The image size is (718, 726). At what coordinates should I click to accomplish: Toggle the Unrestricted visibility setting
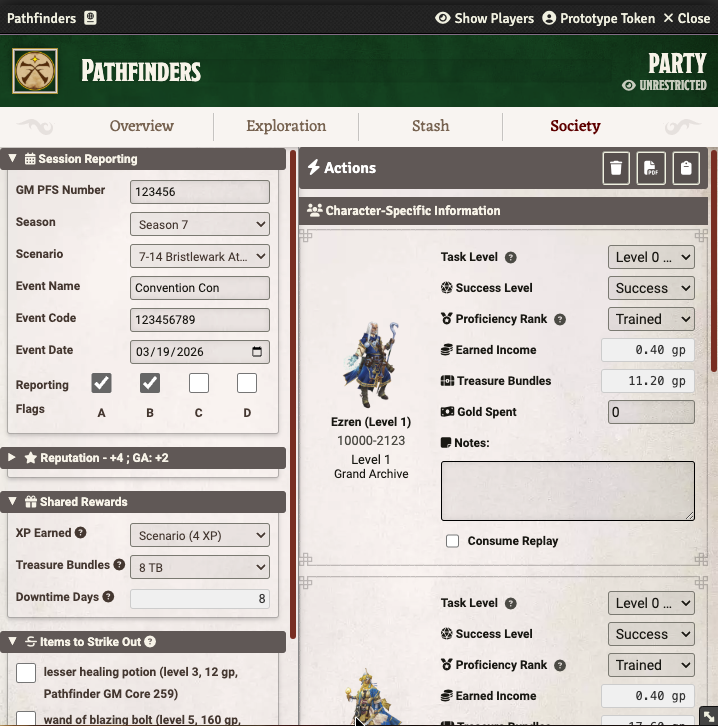tap(664, 85)
